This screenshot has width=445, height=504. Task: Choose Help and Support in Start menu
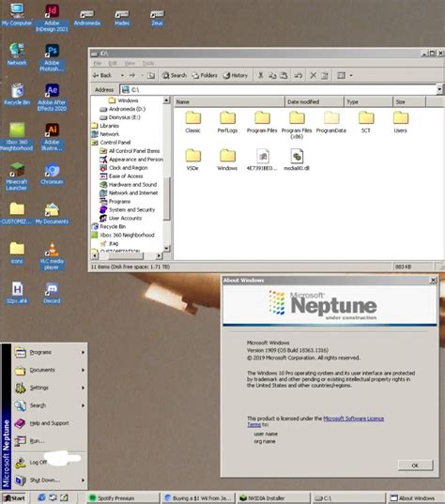pyautogui.click(x=50, y=423)
